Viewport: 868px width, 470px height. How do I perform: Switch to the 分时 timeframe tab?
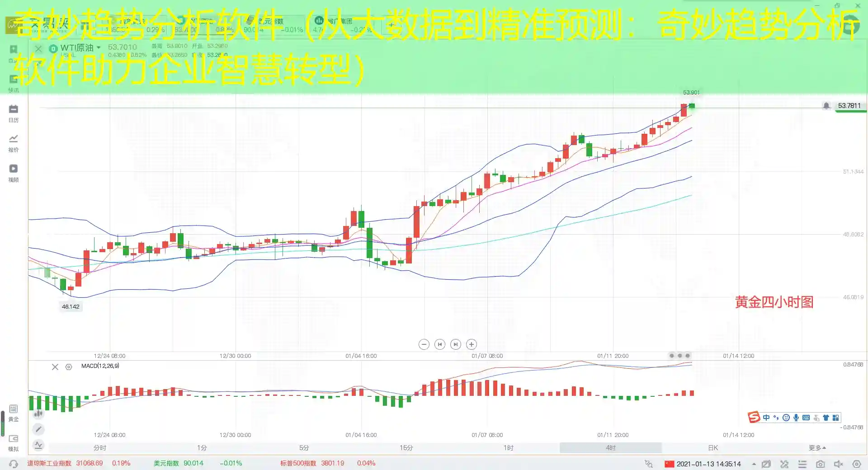pyautogui.click(x=100, y=448)
